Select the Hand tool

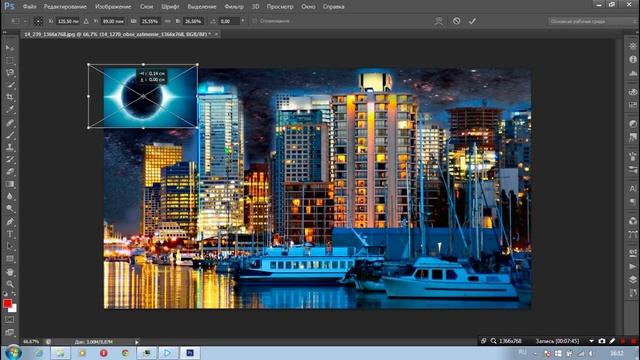pos(10,272)
